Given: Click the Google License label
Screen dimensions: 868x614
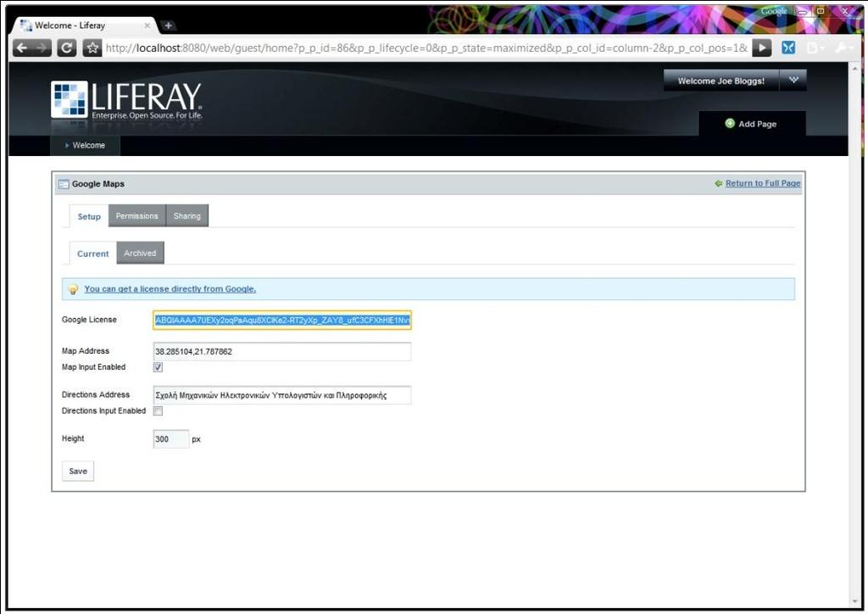Looking at the screenshot, I should pos(89,320).
